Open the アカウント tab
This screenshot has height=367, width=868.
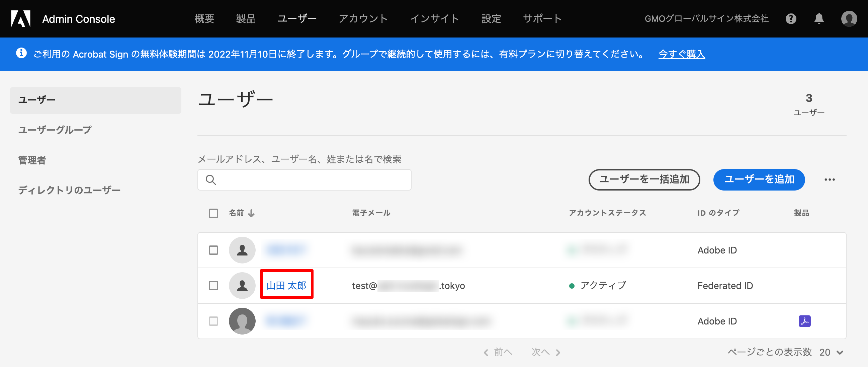[363, 18]
